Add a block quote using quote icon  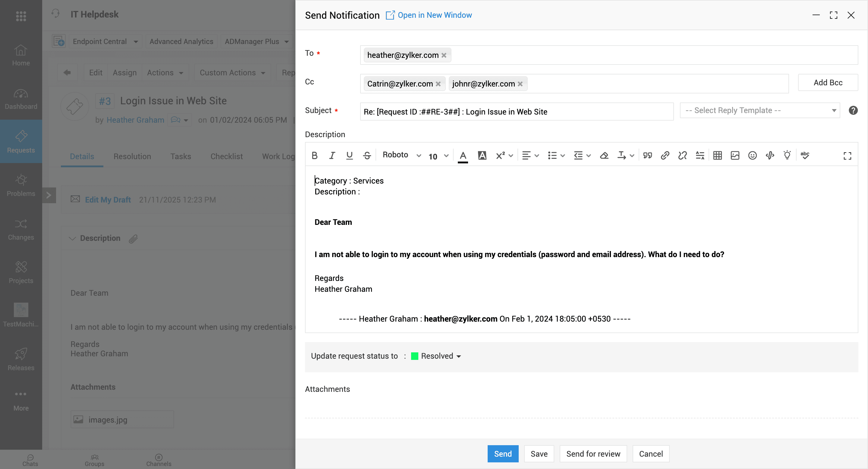(647, 155)
